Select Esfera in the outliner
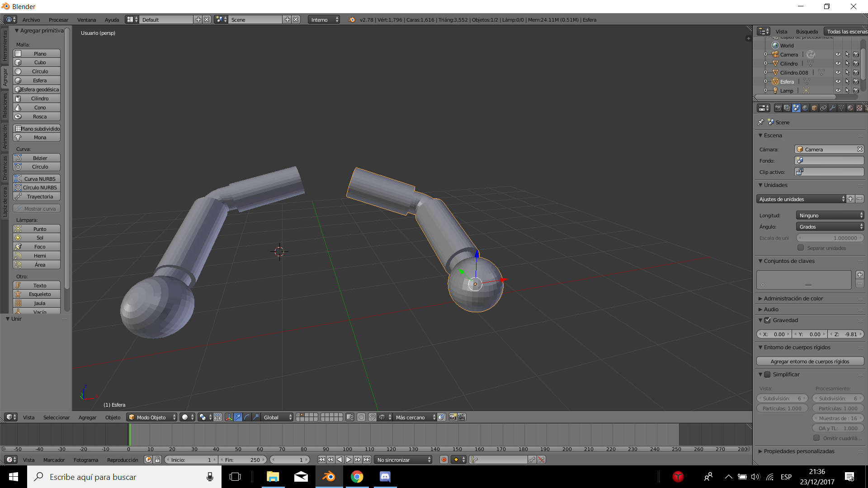This screenshot has width=868, height=488. pyautogui.click(x=787, y=81)
